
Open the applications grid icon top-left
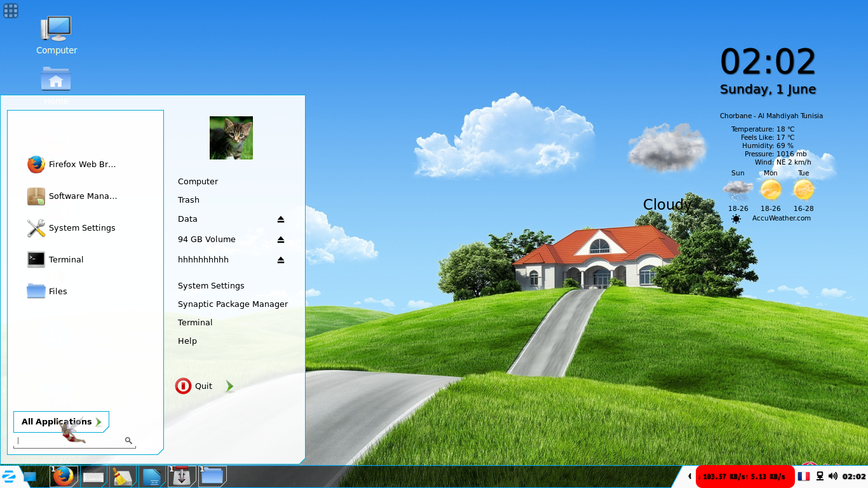[11, 11]
